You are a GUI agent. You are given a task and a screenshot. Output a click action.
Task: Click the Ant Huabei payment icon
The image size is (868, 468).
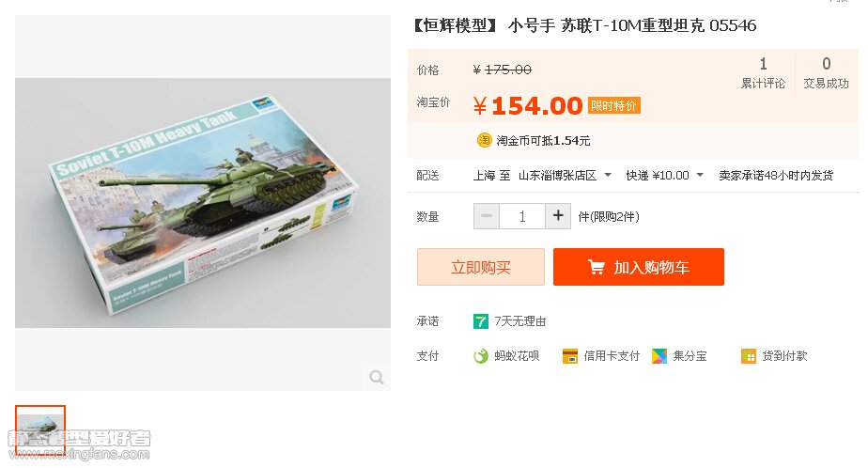(481, 356)
